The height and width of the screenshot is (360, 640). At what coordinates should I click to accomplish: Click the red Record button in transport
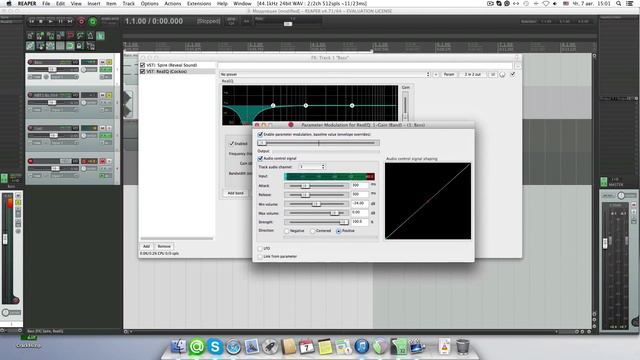click(81, 21)
